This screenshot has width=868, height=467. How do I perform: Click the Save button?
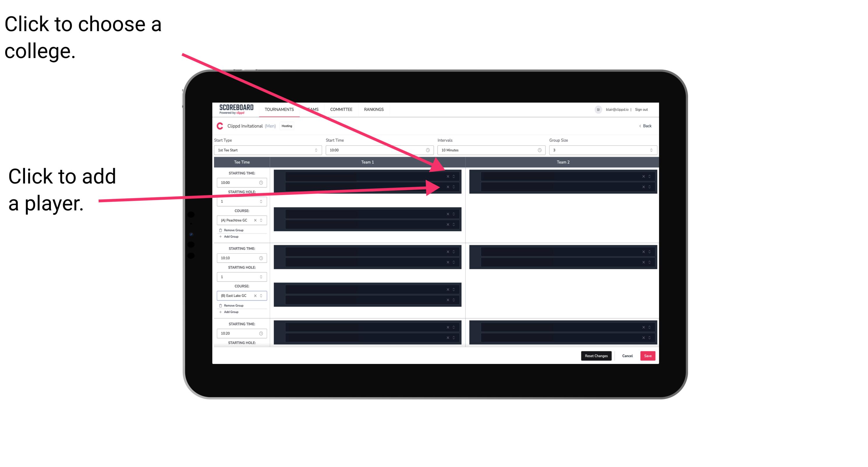pyautogui.click(x=648, y=355)
